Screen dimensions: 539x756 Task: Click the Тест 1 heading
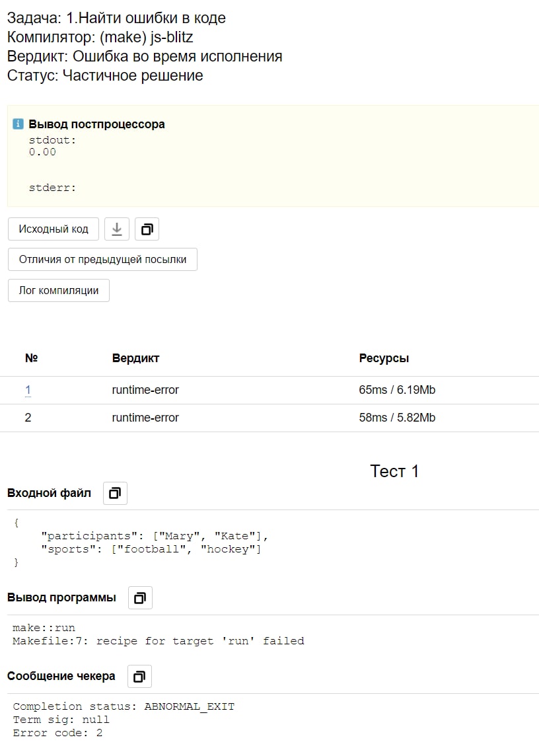394,471
